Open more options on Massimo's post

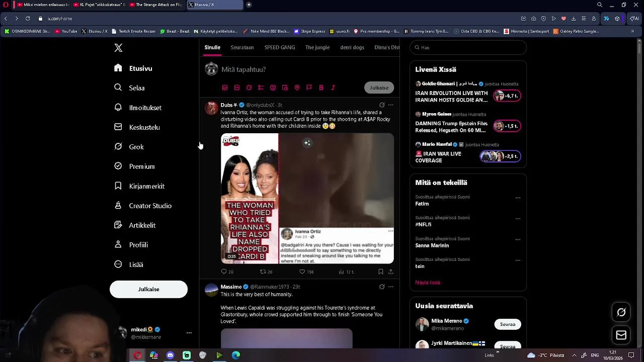click(391, 287)
